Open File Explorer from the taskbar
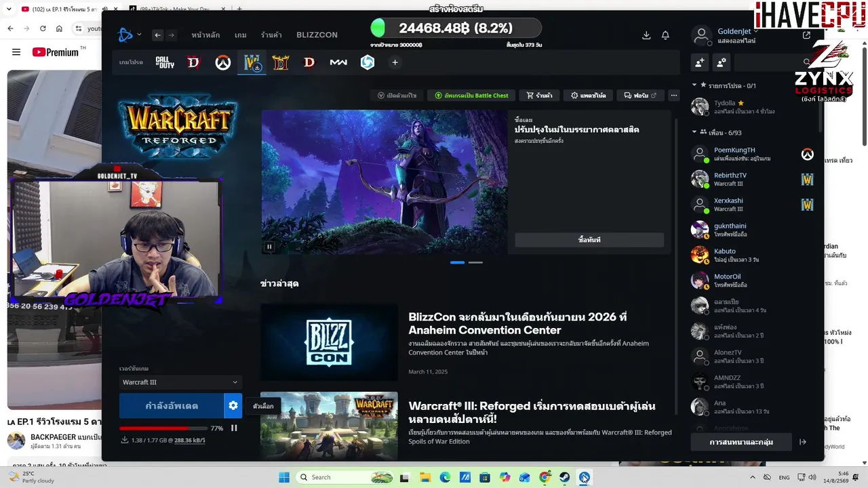The width and height of the screenshot is (868, 488). (x=425, y=477)
